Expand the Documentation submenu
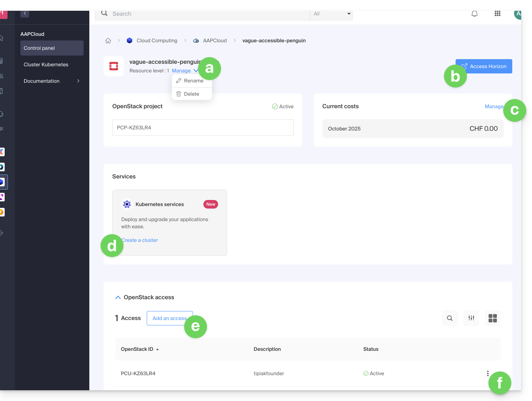 pos(78,81)
